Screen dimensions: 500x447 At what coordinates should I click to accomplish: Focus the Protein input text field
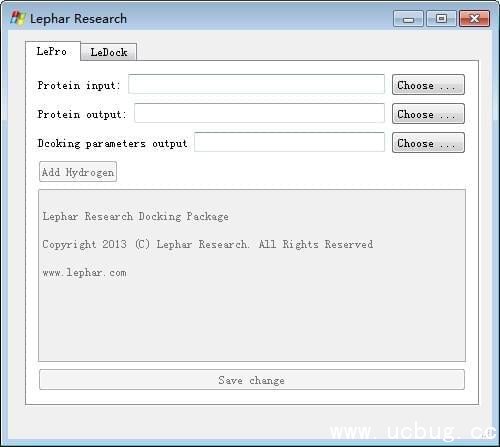click(256, 84)
